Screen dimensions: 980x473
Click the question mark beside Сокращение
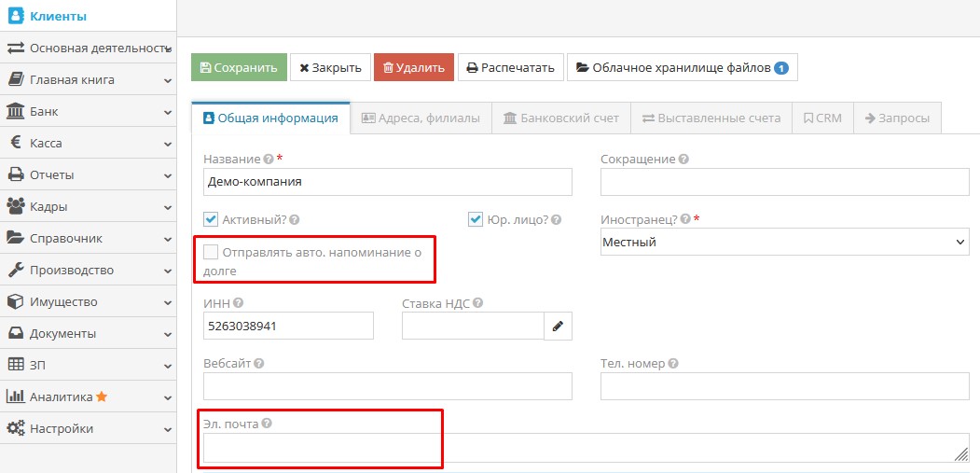tap(684, 160)
